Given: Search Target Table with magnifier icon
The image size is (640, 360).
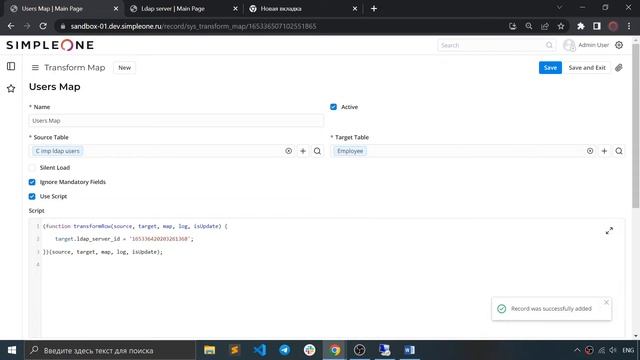Looking at the screenshot, I should tap(619, 151).
